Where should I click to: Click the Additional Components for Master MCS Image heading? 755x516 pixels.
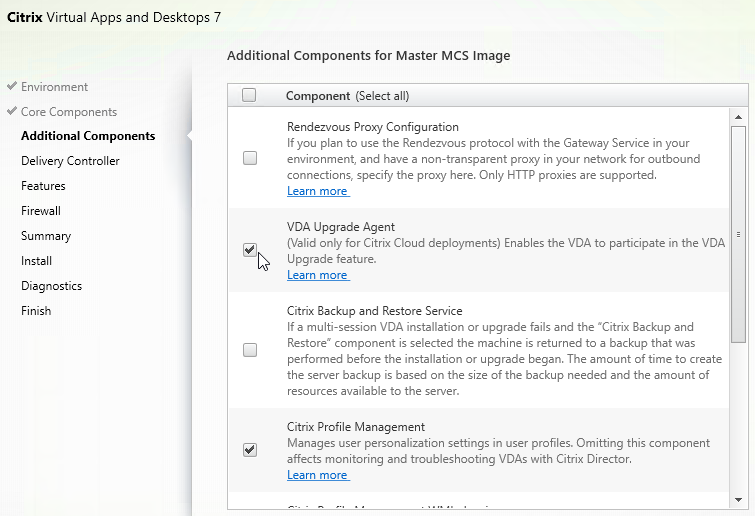(369, 56)
